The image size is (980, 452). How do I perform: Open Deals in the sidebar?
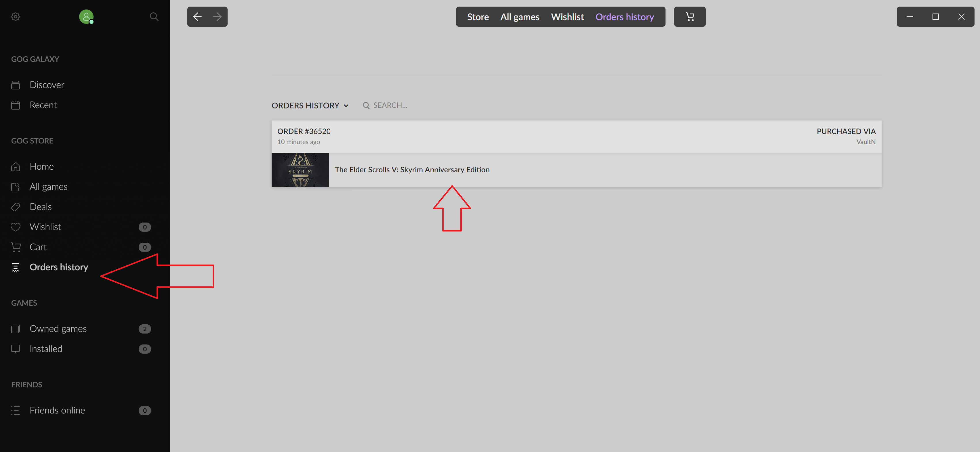[x=41, y=207]
